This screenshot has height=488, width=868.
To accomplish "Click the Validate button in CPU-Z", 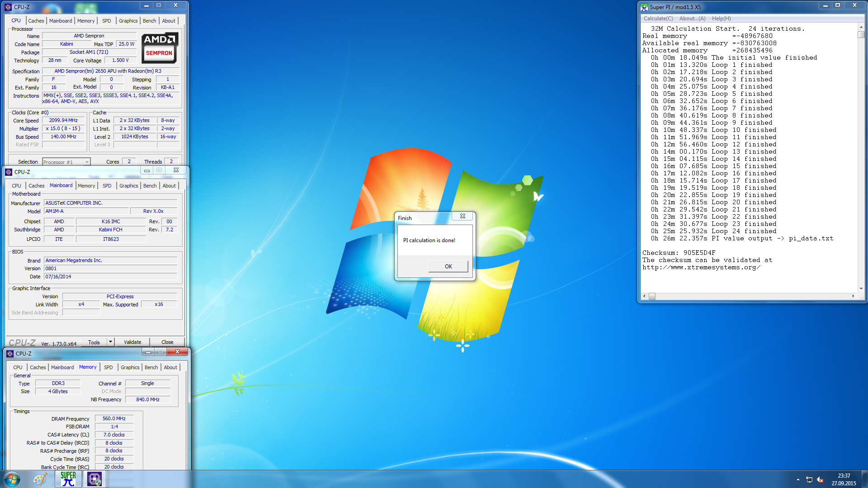I will (x=132, y=342).
